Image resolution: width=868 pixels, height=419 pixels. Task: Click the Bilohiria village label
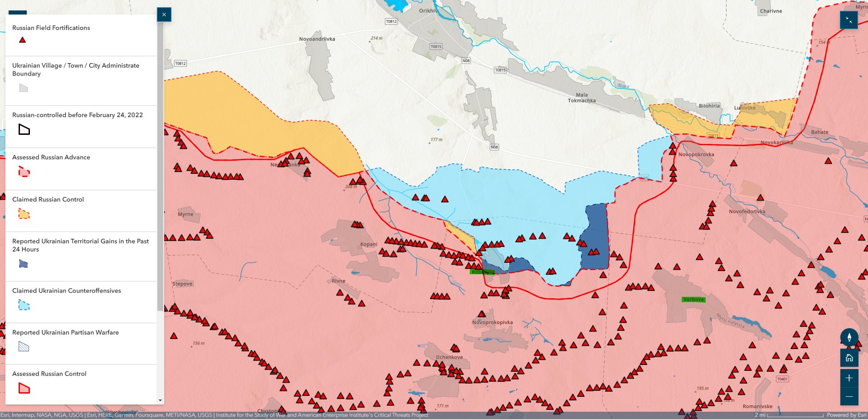click(709, 106)
